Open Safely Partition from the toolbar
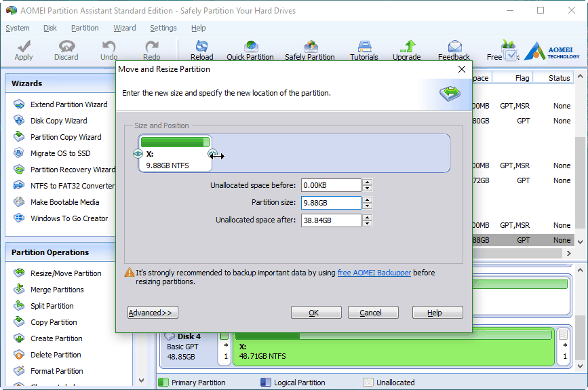The height and width of the screenshot is (390, 588). [x=310, y=50]
